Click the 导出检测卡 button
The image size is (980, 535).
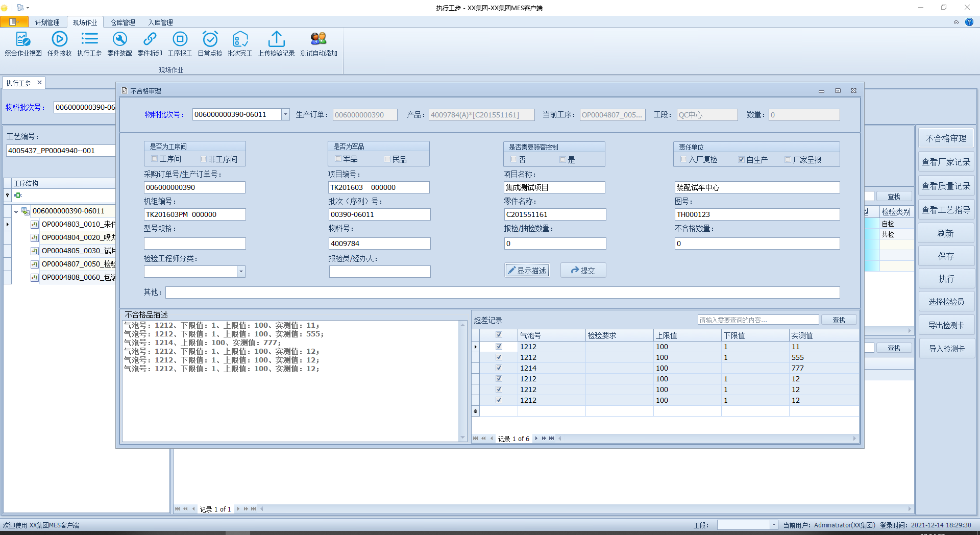[946, 325]
